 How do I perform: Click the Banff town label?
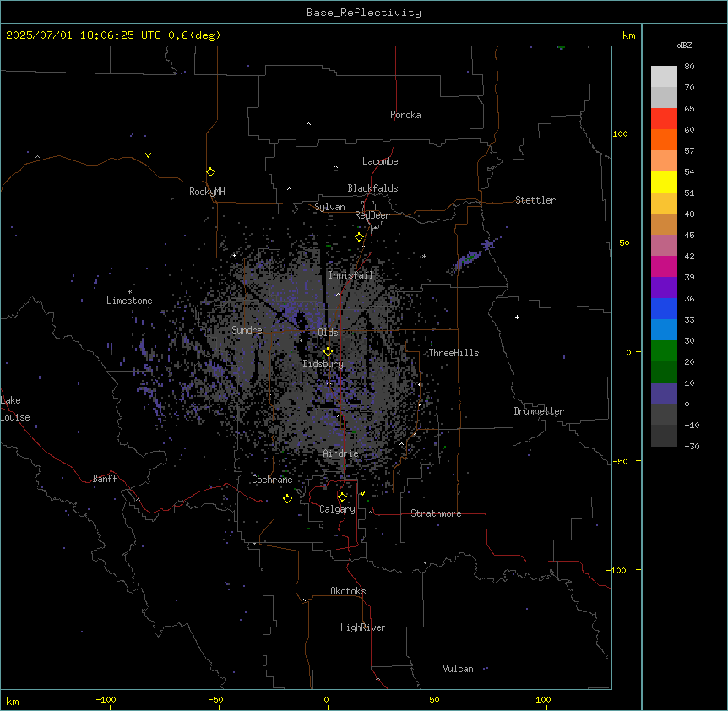click(x=105, y=479)
